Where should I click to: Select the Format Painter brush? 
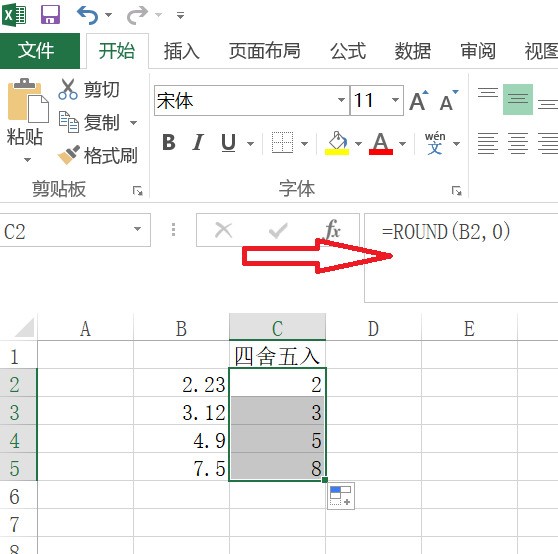click(x=69, y=155)
